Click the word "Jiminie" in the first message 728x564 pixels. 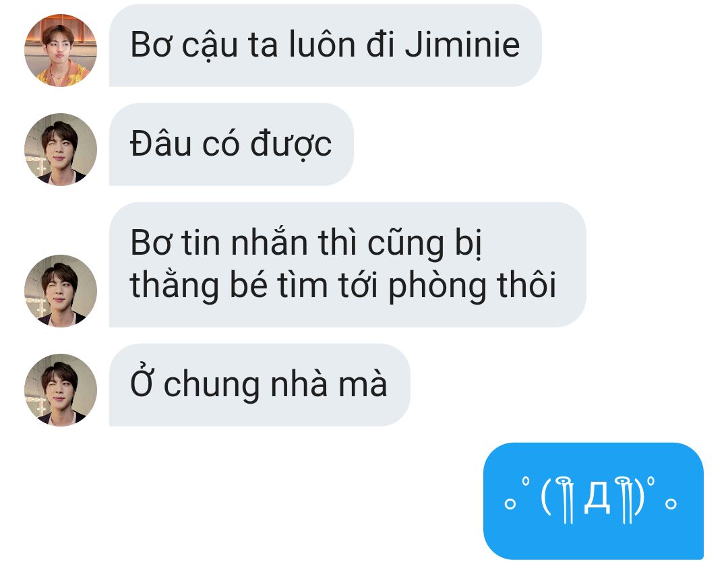click(x=462, y=44)
